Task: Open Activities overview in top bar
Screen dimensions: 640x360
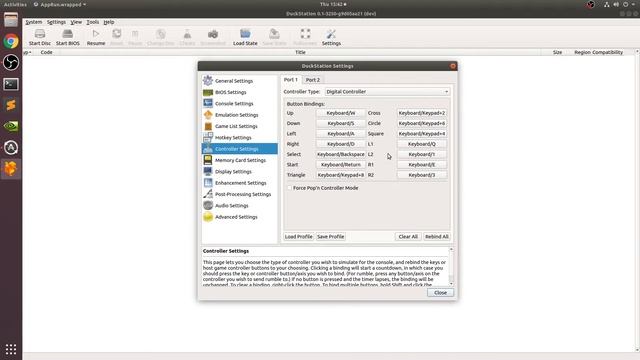Action: [x=15, y=4]
